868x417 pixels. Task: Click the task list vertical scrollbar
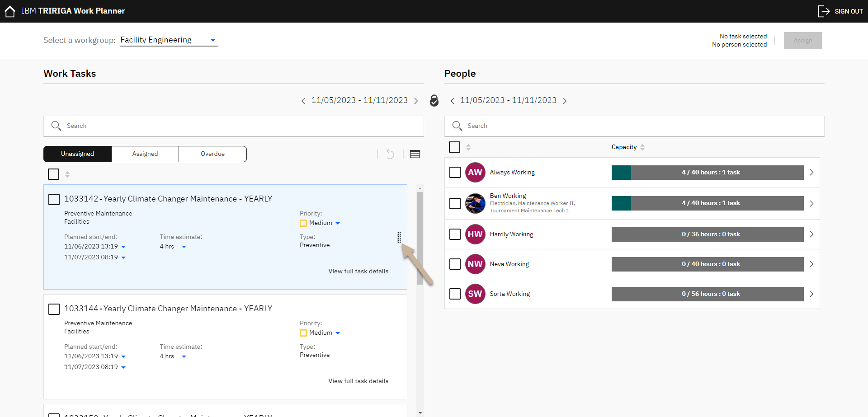tap(420, 239)
